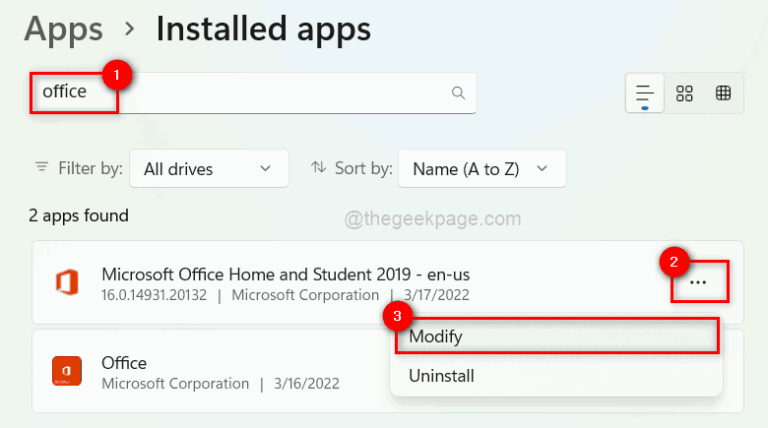Choose Uninstall from the context menu

pyautogui.click(x=557, y=376)
